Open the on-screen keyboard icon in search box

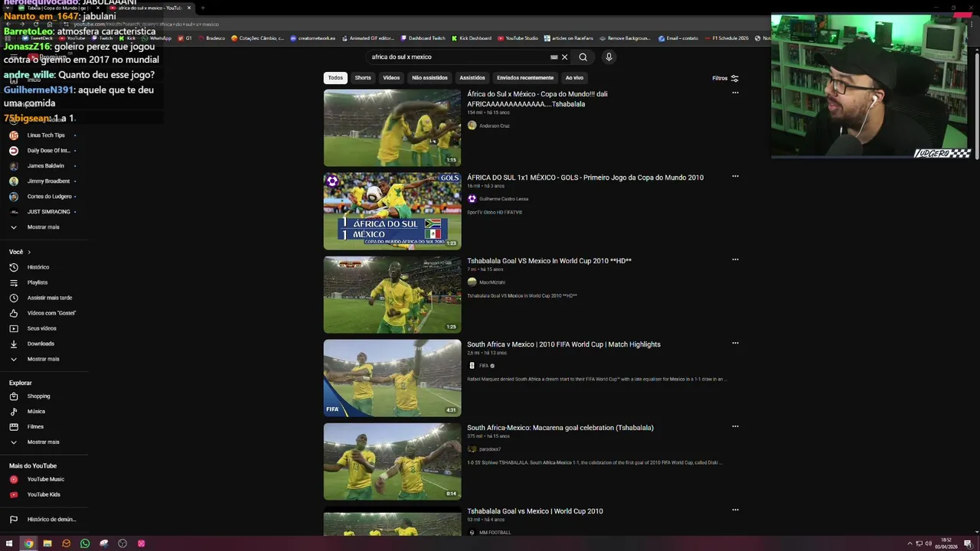coord(554,57)
